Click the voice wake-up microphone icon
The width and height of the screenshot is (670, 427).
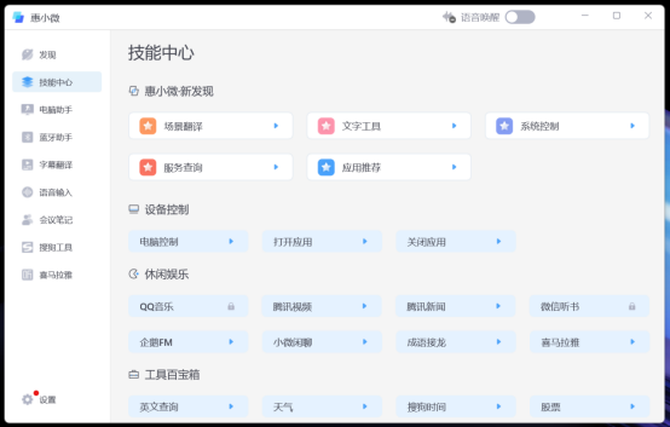(x=449, y=17)
